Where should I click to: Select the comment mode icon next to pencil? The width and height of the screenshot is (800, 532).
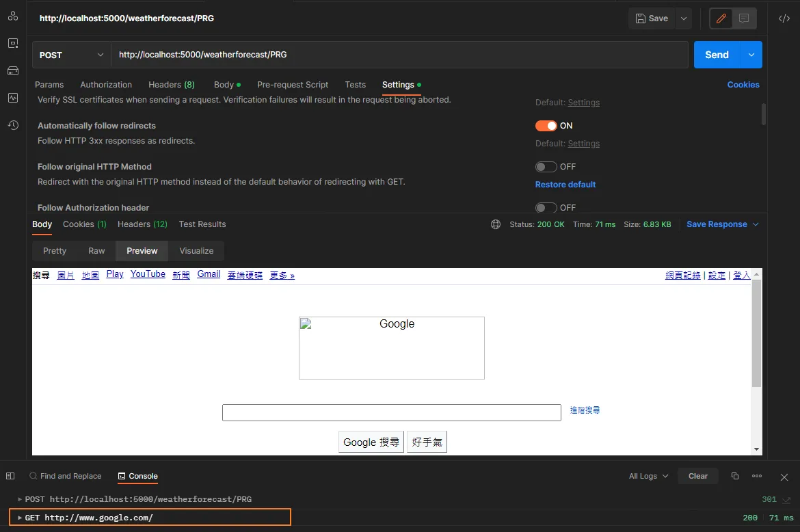tap(743, 18)
